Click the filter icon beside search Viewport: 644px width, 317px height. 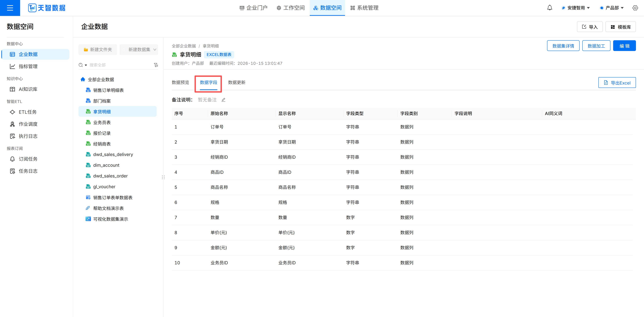tap(156, 65)
